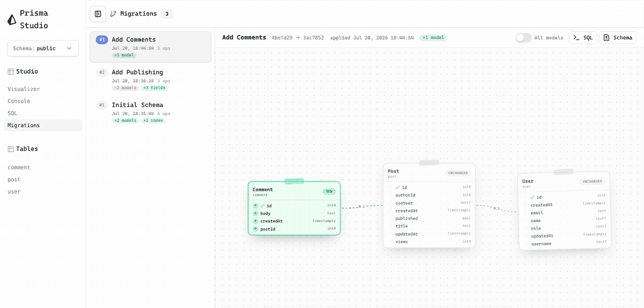Click the NEW badge on Comment card
The image size is (644, 308).
[x=329, y=191]
